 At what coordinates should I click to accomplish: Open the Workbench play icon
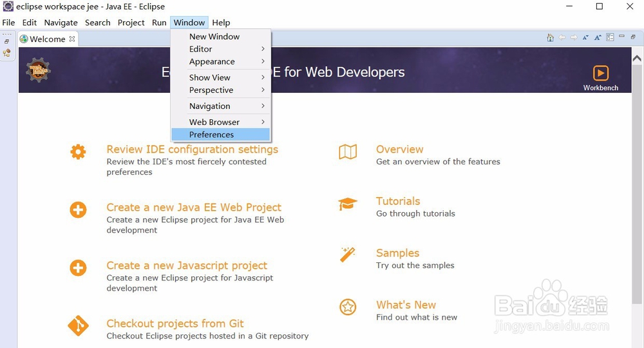[600, 73]
